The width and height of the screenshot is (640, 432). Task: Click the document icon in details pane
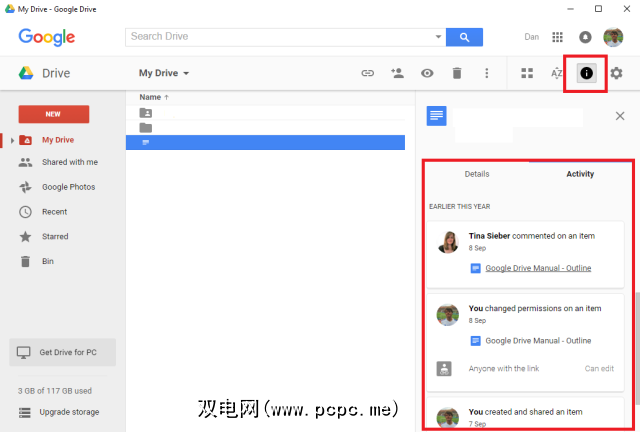tap(436, 116)
